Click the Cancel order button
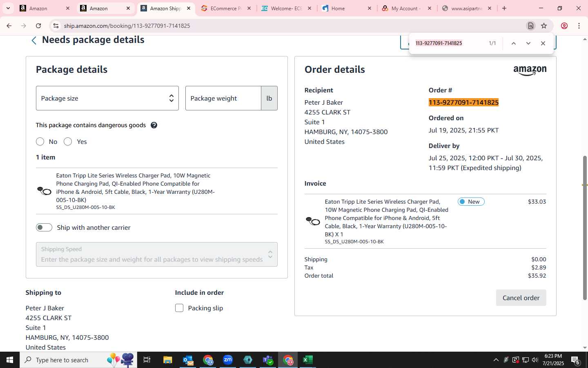Screen dimensions: 588x368 (521, 298)
